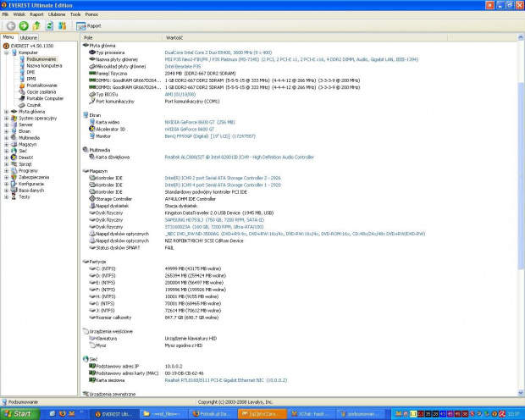Open the Ulubione menu in menu bar
This screenshot has width=525, height=420.
[x=57, y=14]
